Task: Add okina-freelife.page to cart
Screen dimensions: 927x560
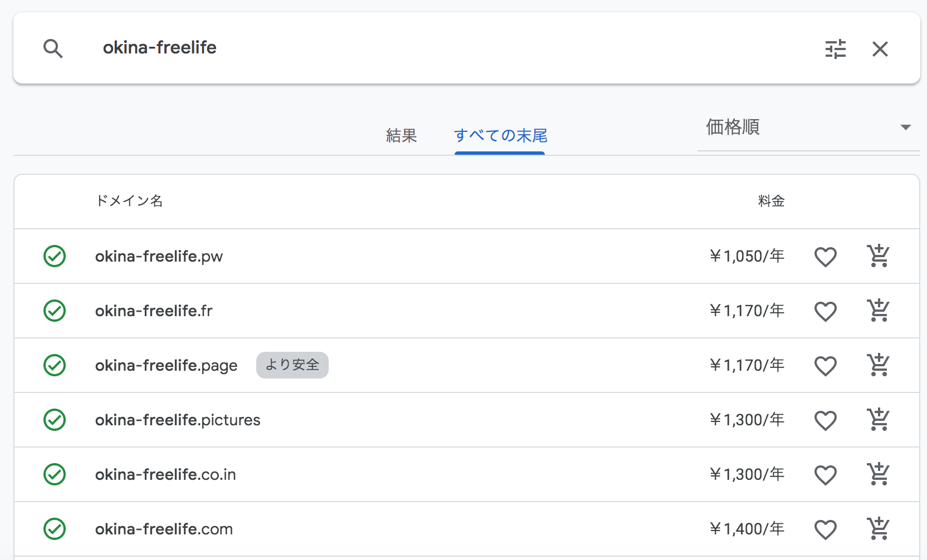Action: coord(879,365)
